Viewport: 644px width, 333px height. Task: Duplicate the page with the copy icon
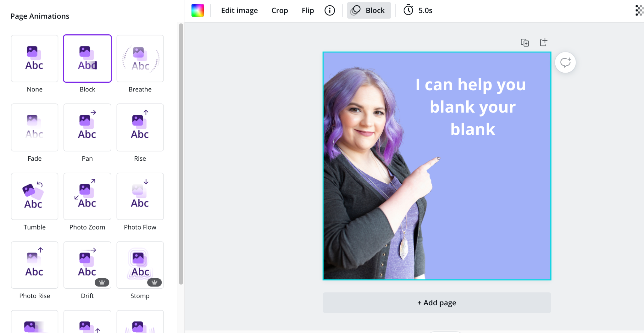click(x=525, y=42)
